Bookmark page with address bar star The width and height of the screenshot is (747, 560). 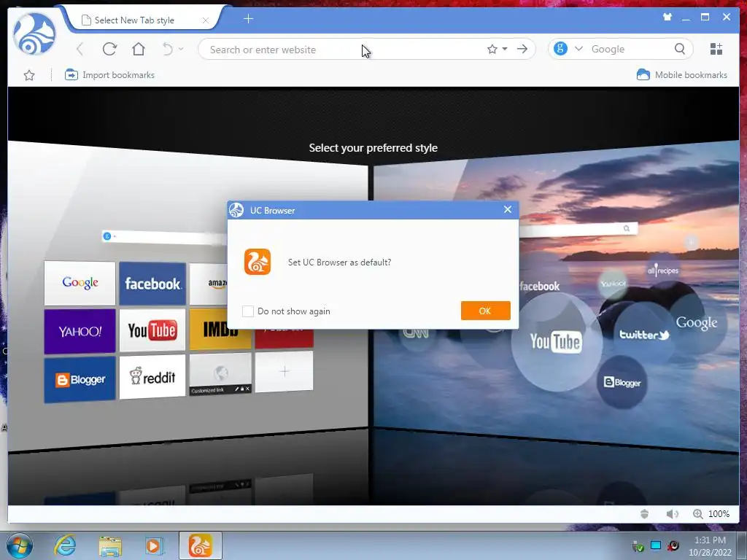492,49
